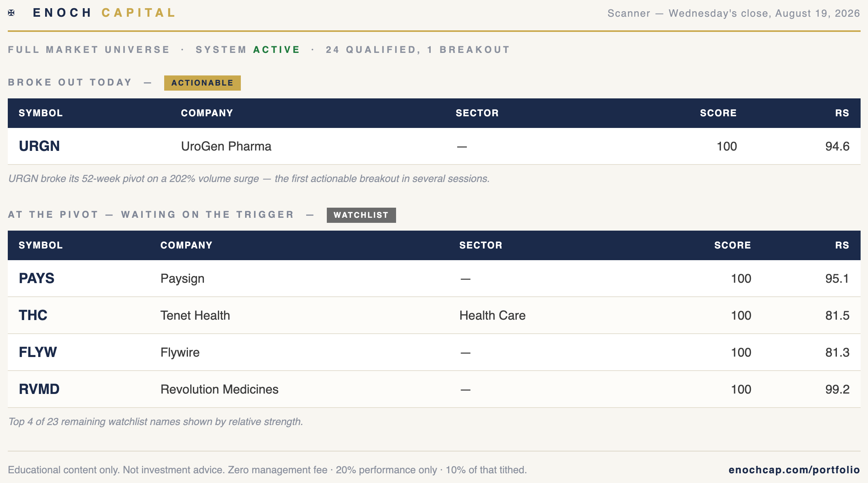Click the Educational content disclaimer text
This screenshot has width=868, height=483.
[267, 470]
